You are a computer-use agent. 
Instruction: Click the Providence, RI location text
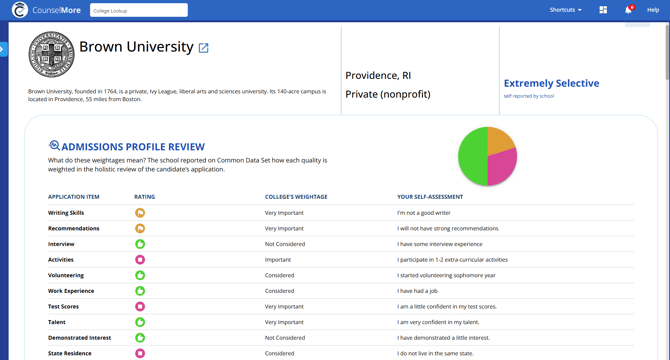tap(378, 76)
